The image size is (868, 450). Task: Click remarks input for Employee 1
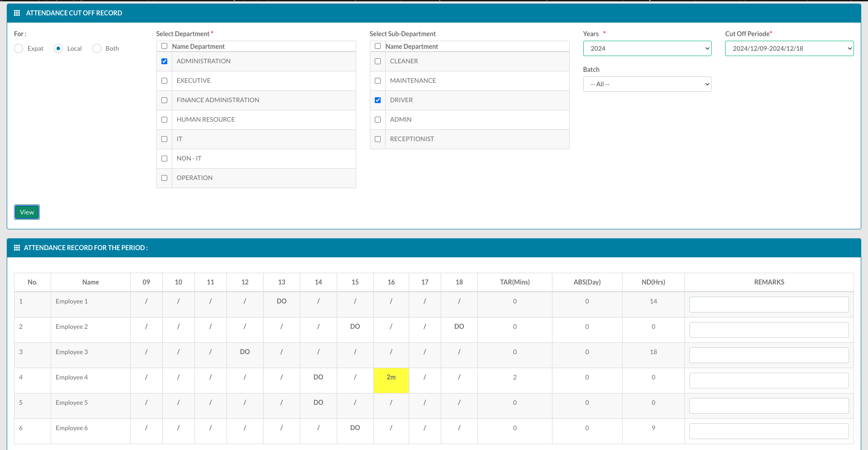(769, 304)
